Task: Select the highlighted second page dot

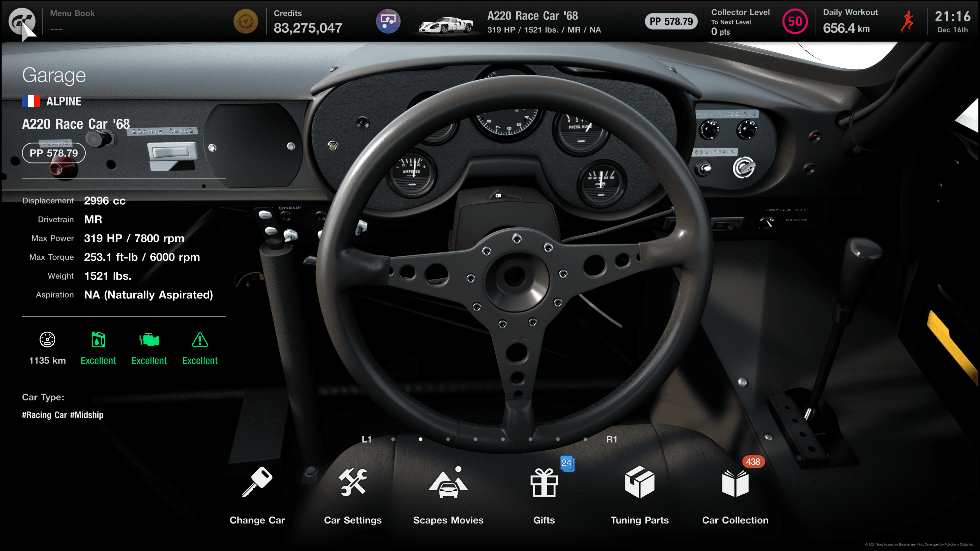Action: (420, 439)
